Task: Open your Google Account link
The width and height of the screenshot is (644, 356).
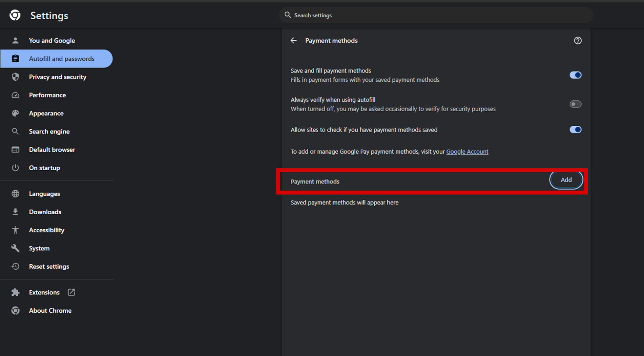Action: tap(467, 151)
